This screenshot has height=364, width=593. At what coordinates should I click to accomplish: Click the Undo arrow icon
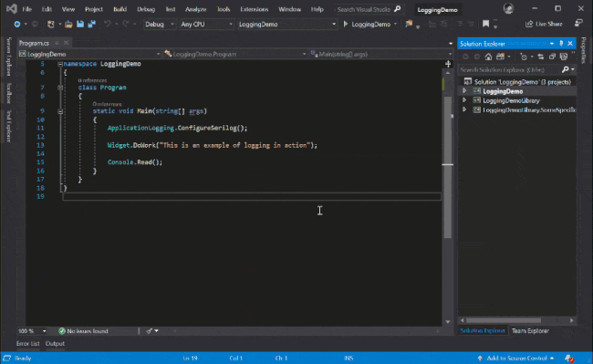[x=108, y=25]
